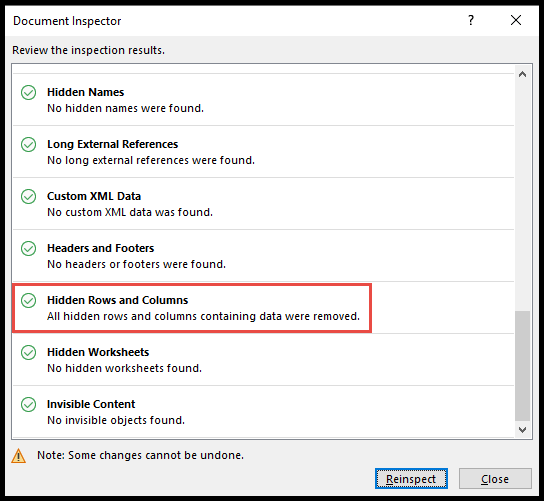544x501 pixels.
Task: Click the green check icon beside Hidden Names
Action: tap(28, 93)
